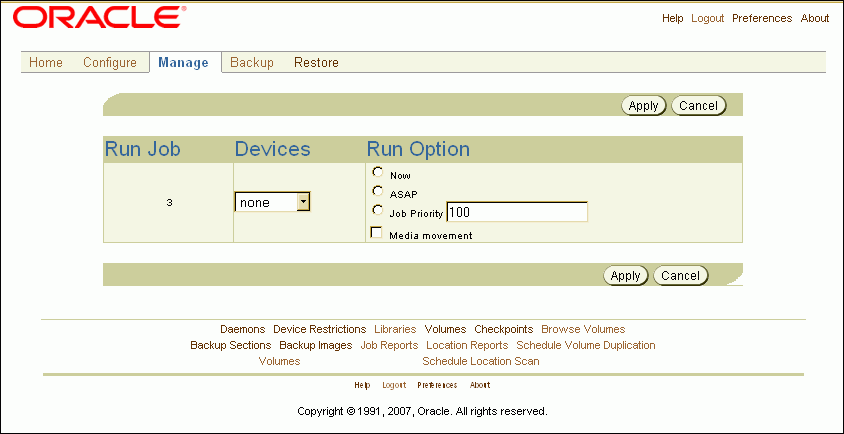844x434 pixels.
Task: Click the Job Priority field containing 100
Action: point(517,212)
